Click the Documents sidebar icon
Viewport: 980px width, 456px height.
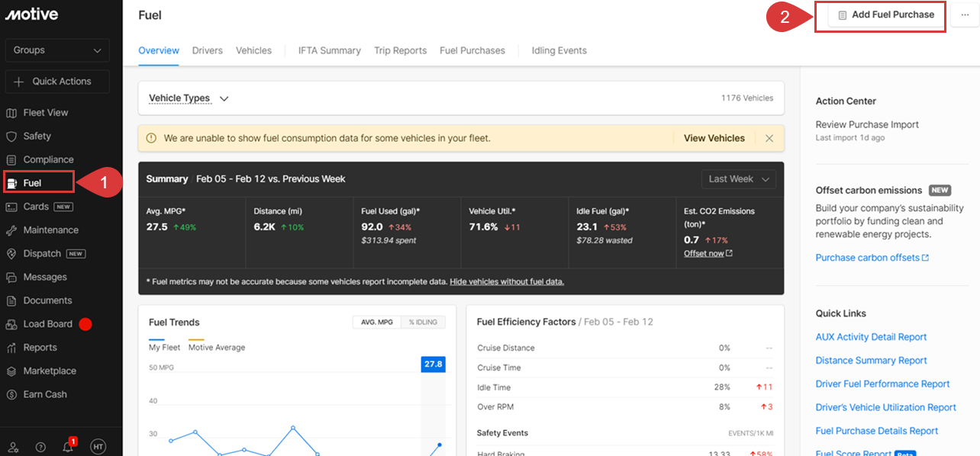point(11,300)
